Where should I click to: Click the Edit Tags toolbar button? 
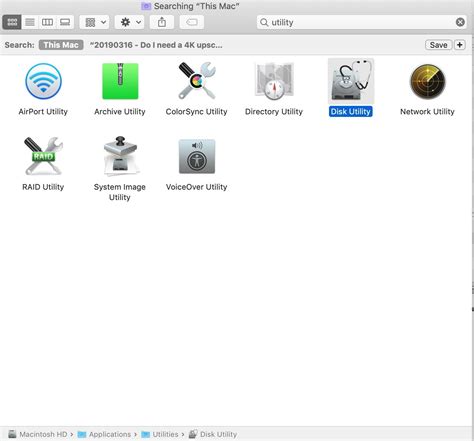(192, 22)
